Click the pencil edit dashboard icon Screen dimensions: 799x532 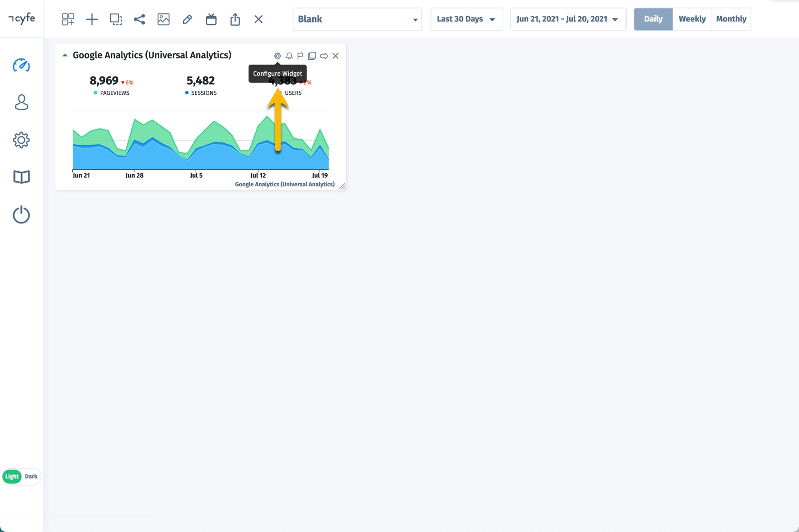click(187, 19)
